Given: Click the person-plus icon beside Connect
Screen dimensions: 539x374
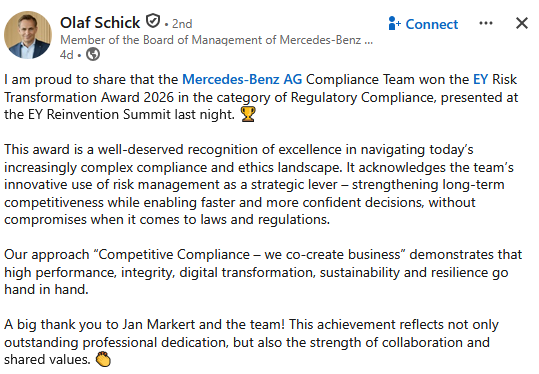Looking at the screenshot, I should 394,23.
